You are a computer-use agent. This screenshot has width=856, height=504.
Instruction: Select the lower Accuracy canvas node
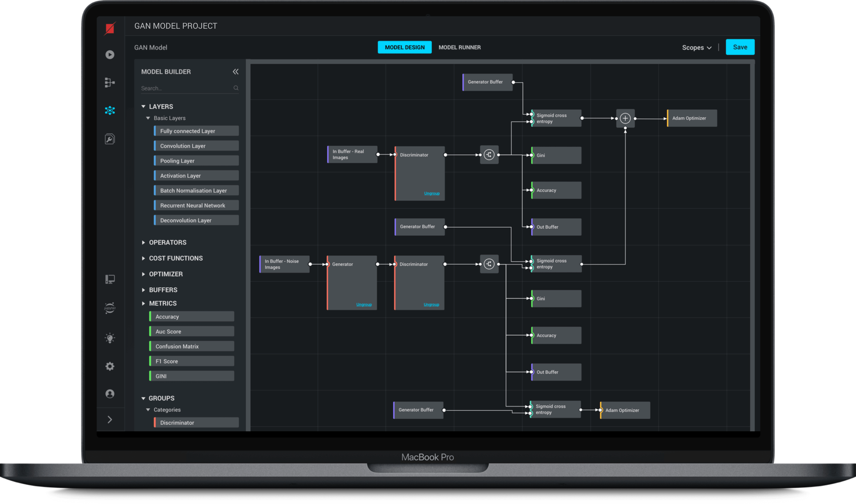pos(556,335)
